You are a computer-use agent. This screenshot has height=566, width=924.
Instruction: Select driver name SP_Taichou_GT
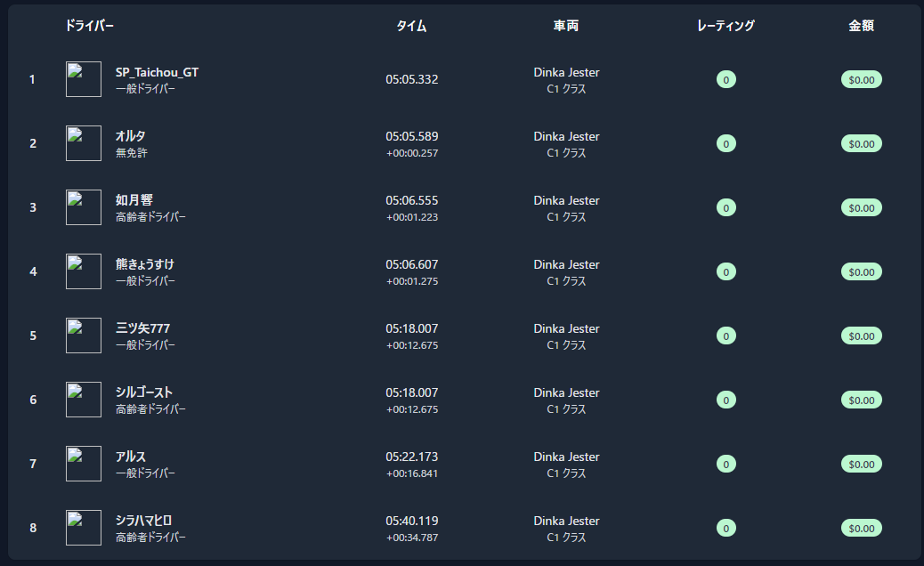pyautogui.click(x=157, y=72)
